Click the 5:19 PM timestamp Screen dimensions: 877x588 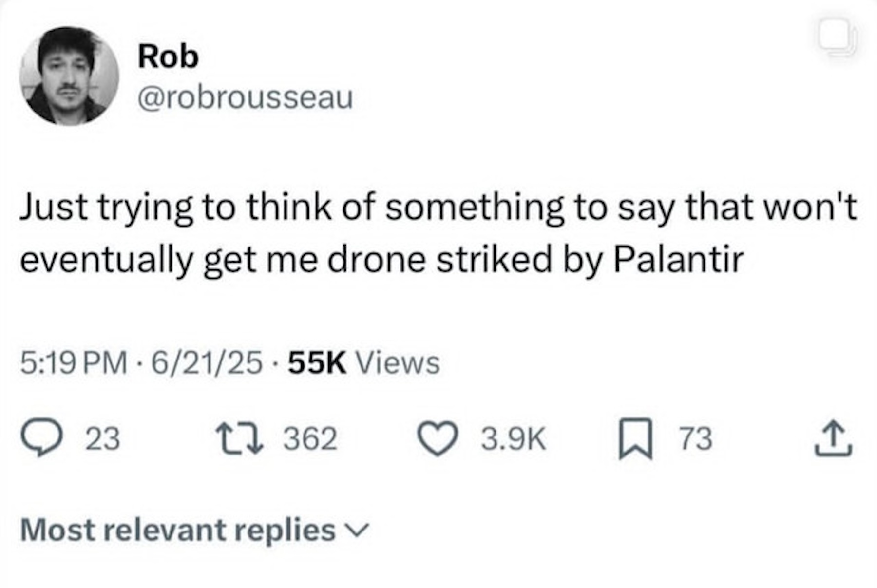73,363
